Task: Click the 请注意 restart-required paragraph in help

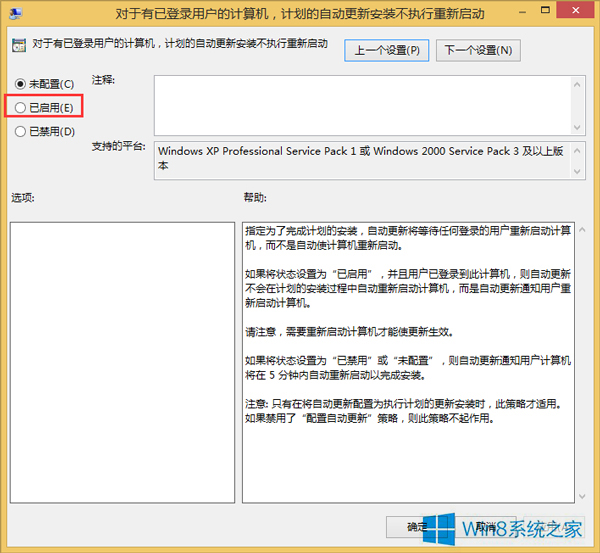Action: tap(349, 332)
